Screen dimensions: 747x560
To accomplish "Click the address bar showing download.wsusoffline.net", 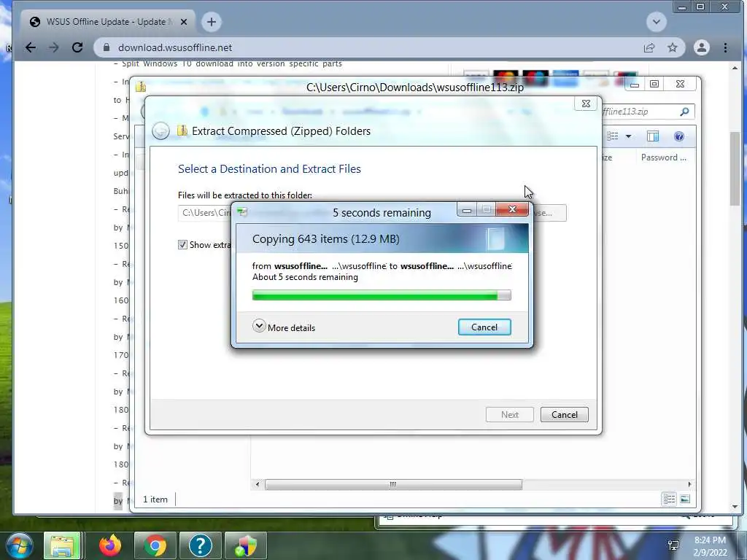I will point(371,47).
